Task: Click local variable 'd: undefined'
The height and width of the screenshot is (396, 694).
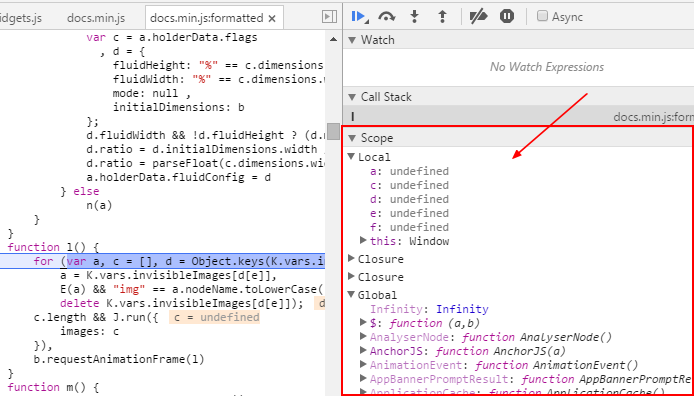Action: 409,199
